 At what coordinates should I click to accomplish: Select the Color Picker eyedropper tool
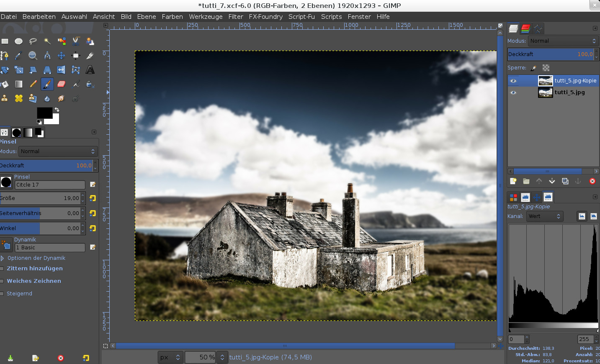pyautogui.click(x=18, y=56)
